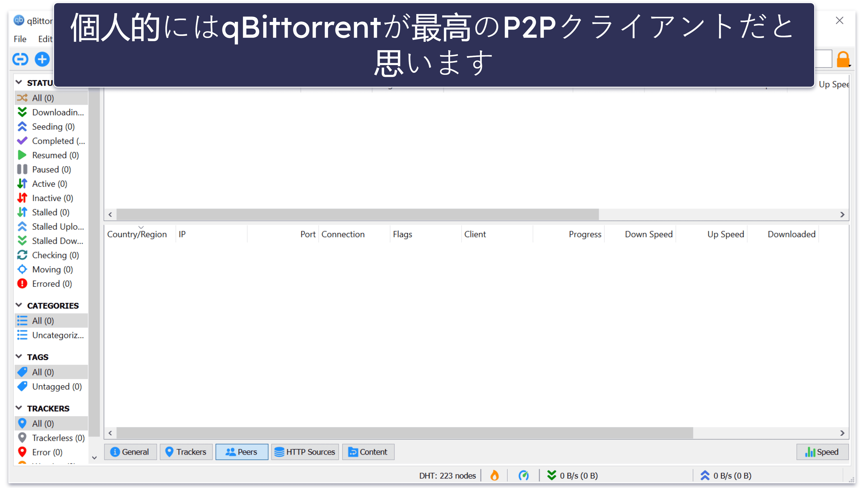Select the Stalled Uploading filter

click(x=51, y=227)
